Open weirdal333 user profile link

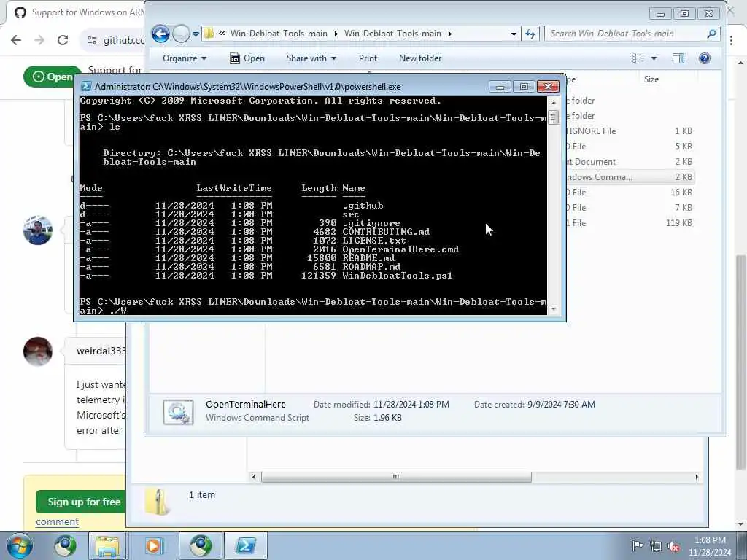pyautogui.click(x=101, y=351)
